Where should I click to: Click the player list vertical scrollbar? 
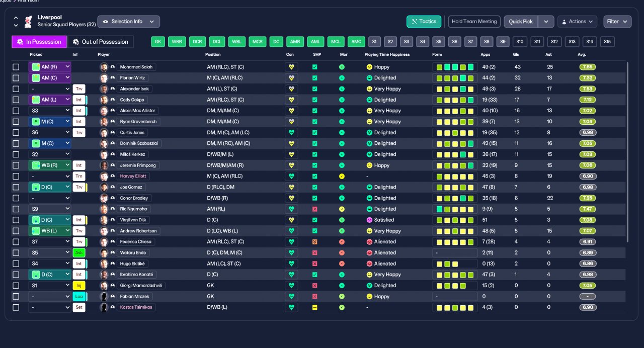coord(627,151)
